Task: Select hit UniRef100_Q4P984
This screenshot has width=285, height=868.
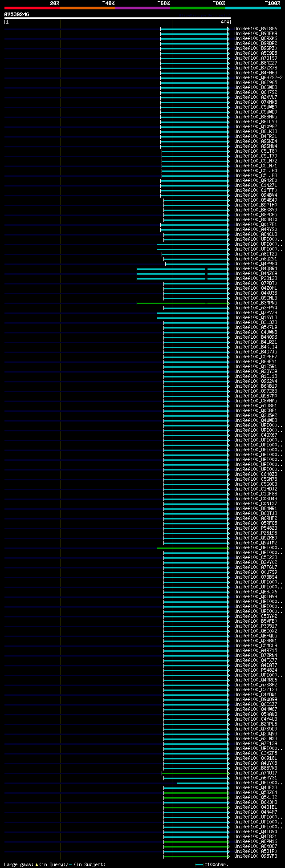Action: point(256,264)
